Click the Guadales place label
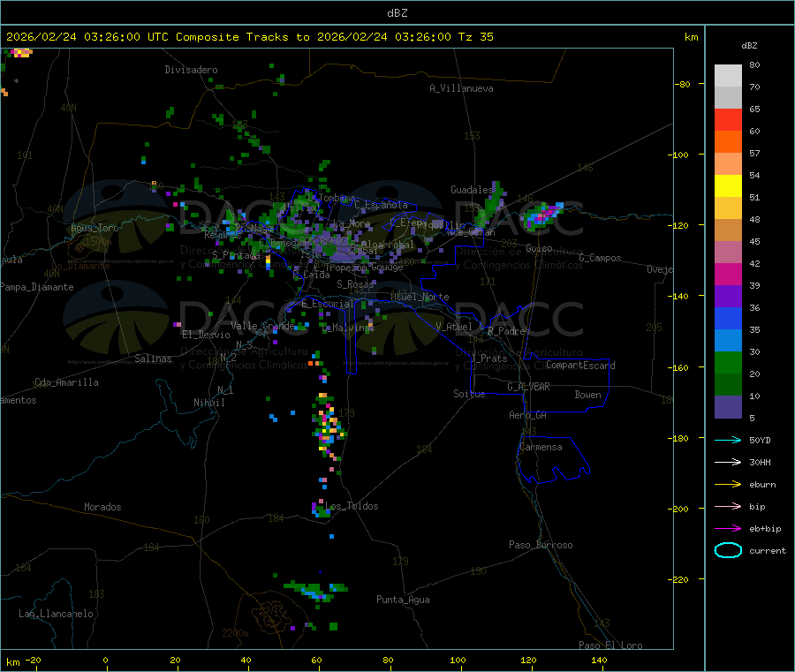Screen dimensions: 795x672 point(472,190)
